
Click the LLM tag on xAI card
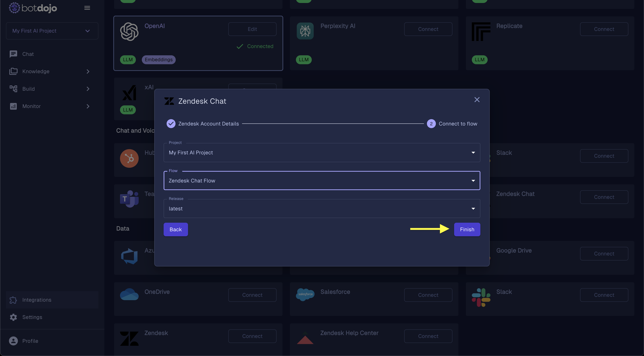[128, 110]
